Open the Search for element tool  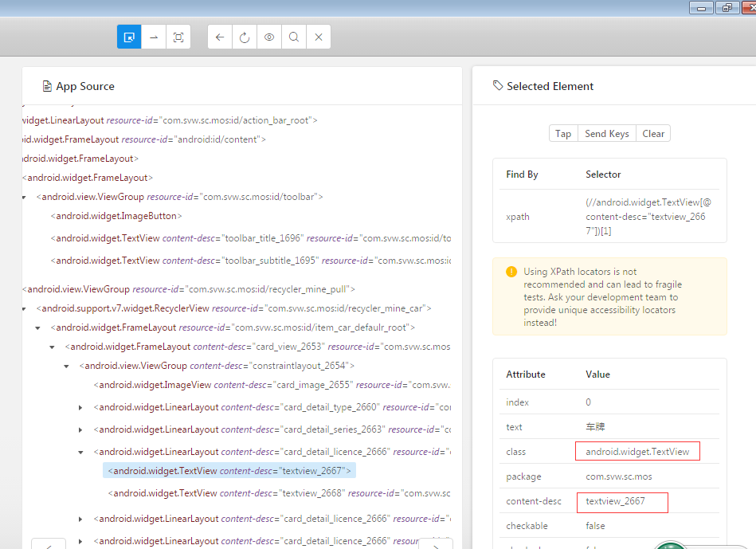tap(294, 37)
